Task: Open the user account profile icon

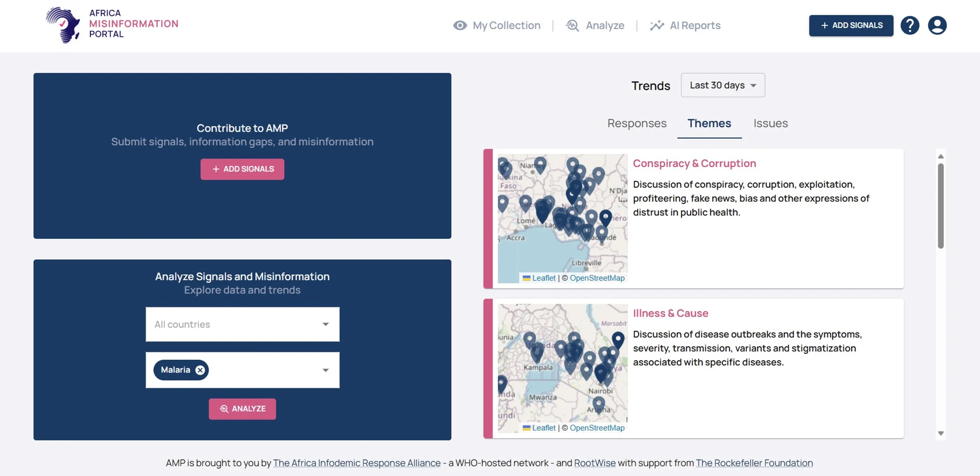Action: coord(937,25)
